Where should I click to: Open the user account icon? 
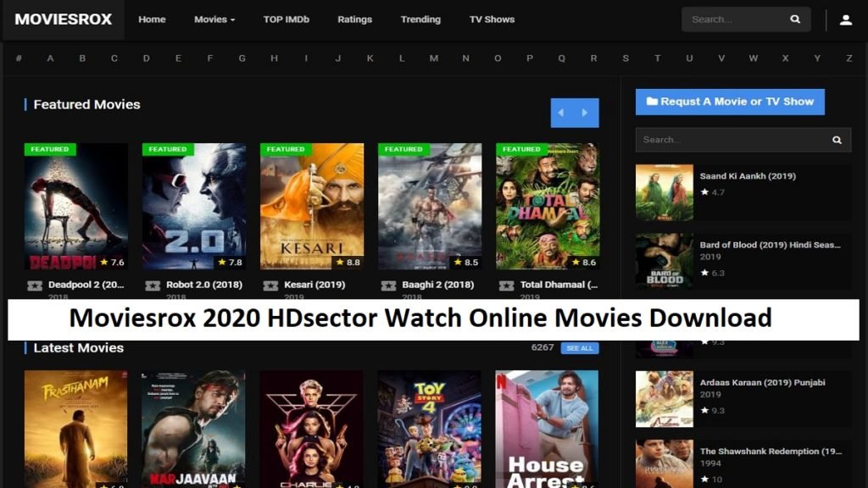click(x=846, y=20)
